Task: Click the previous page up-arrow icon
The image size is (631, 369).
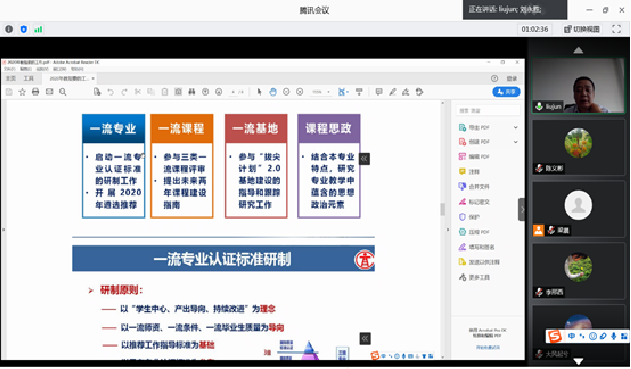Action: (205, 92)
